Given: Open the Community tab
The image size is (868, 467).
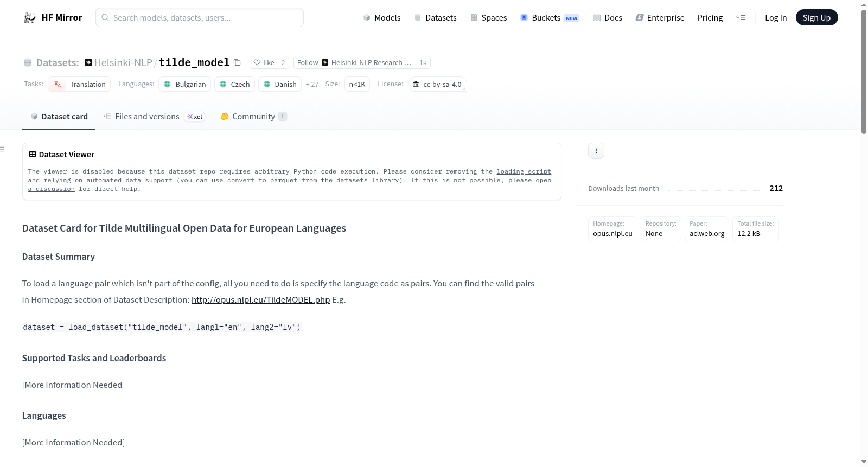Looking at the screenshot, I should pos(253,117).
